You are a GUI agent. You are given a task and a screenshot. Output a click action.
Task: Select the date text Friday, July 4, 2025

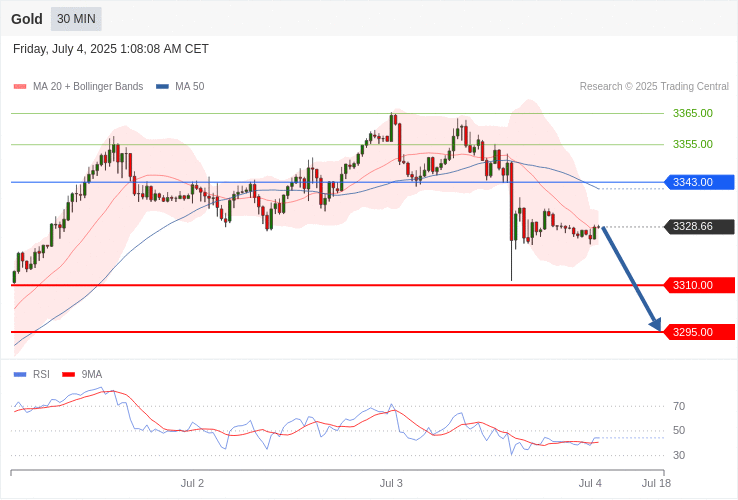click(x=65, y=49)
